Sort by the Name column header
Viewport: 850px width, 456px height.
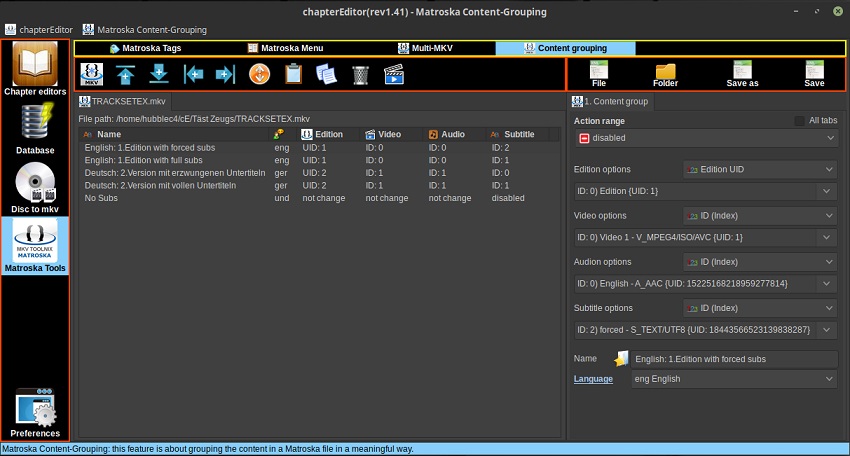pos(175,134)
